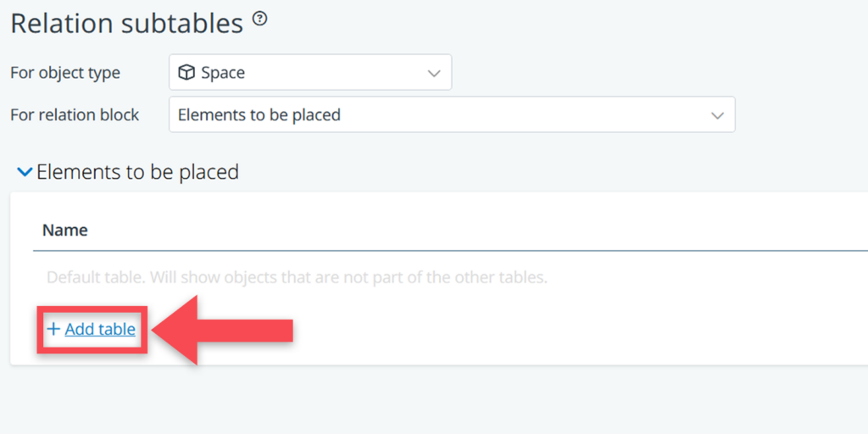Click the Elements to be placed value in the relation block dropdown
This screenshot has height=434, width=868.
click(x=259, y=115)
